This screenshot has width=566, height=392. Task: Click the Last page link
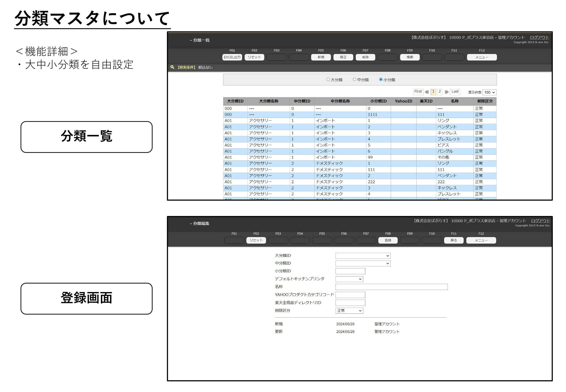pos(455,92)
